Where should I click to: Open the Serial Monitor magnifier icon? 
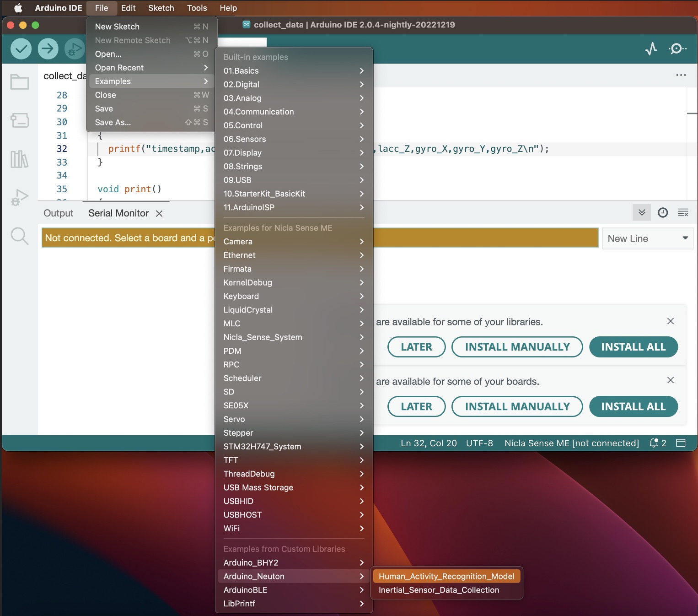(677, 49)
